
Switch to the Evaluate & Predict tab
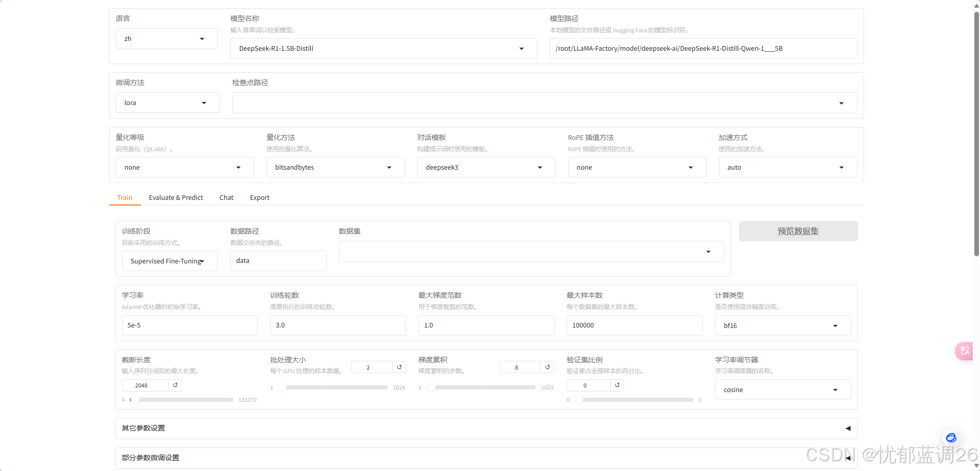(176, 197)
